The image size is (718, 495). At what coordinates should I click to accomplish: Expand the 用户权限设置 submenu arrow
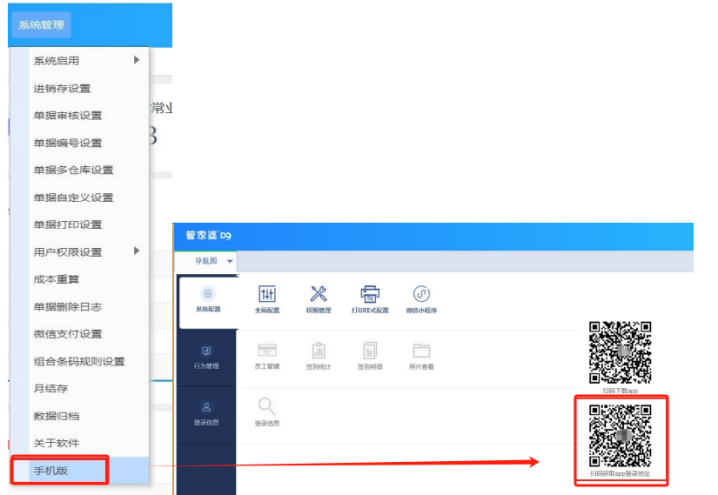136,251
